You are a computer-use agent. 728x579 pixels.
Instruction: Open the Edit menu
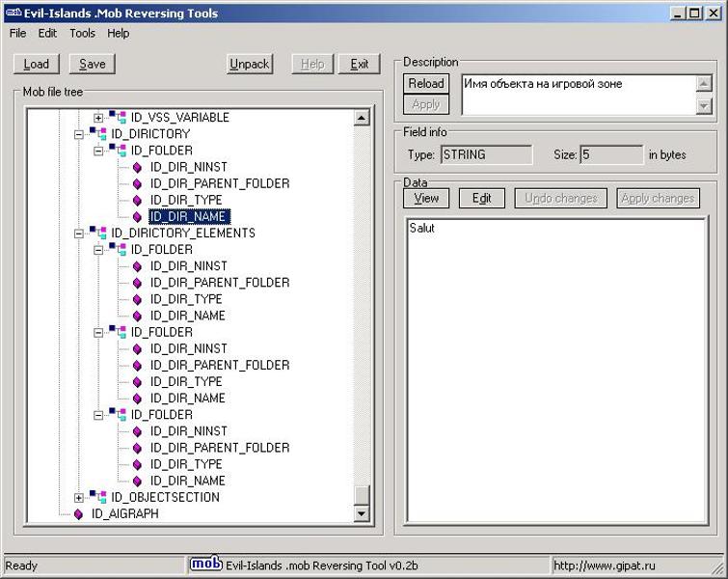click(x=47, y=33)
